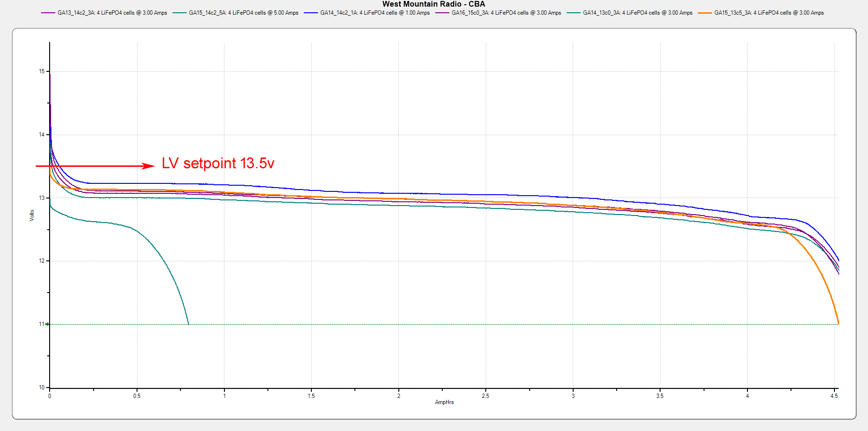
Task: Click the red arrowhead of the setpoint annotation
Action: (x=149, y=166)
